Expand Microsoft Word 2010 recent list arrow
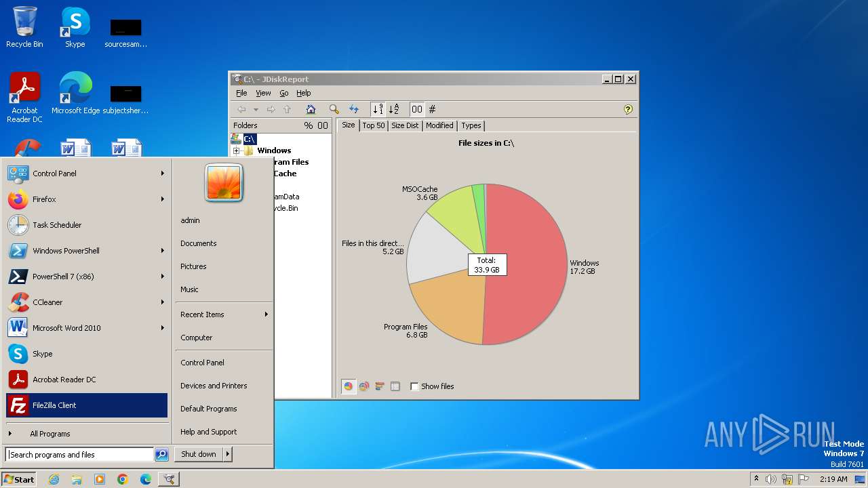Viewport: 868px width, 488px height. [x=163, y=328]
